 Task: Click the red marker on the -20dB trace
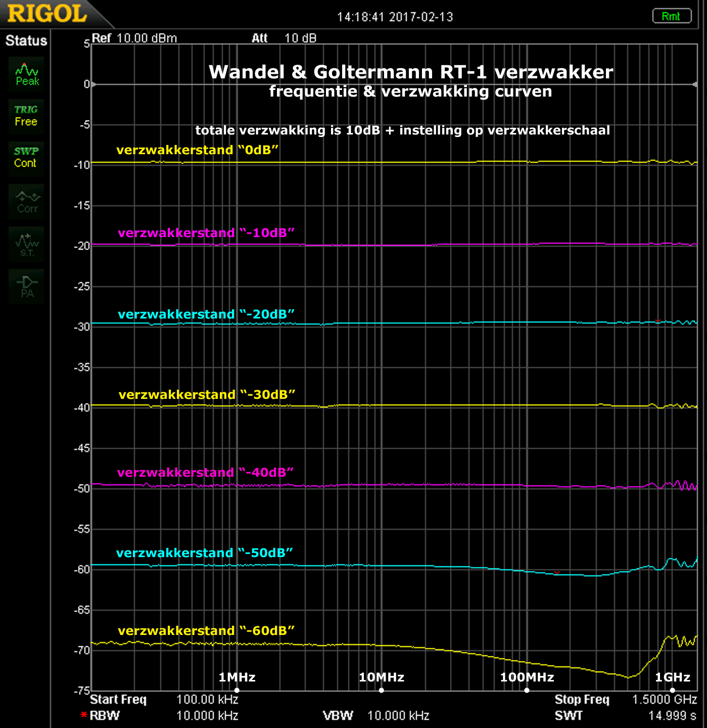658,321
